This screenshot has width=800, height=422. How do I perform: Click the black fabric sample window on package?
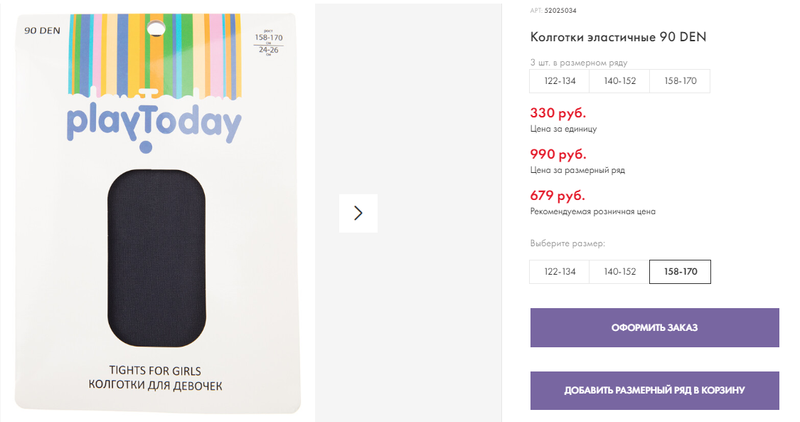pos(157,258)
